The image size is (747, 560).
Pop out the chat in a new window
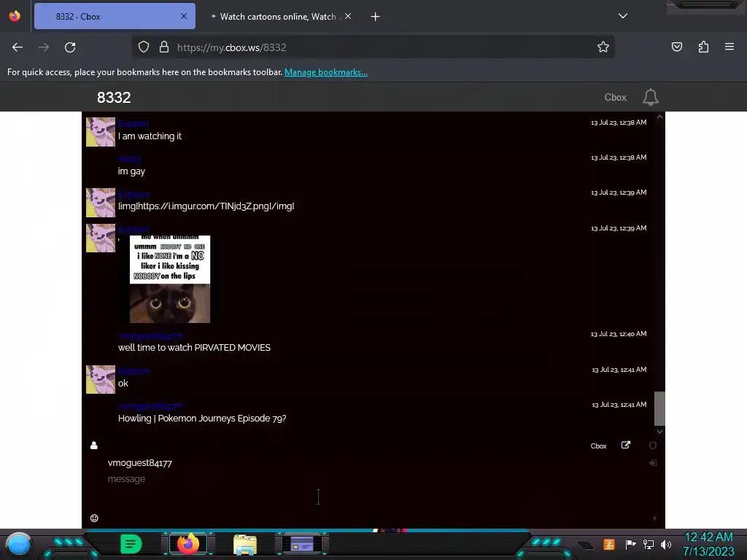625,445
